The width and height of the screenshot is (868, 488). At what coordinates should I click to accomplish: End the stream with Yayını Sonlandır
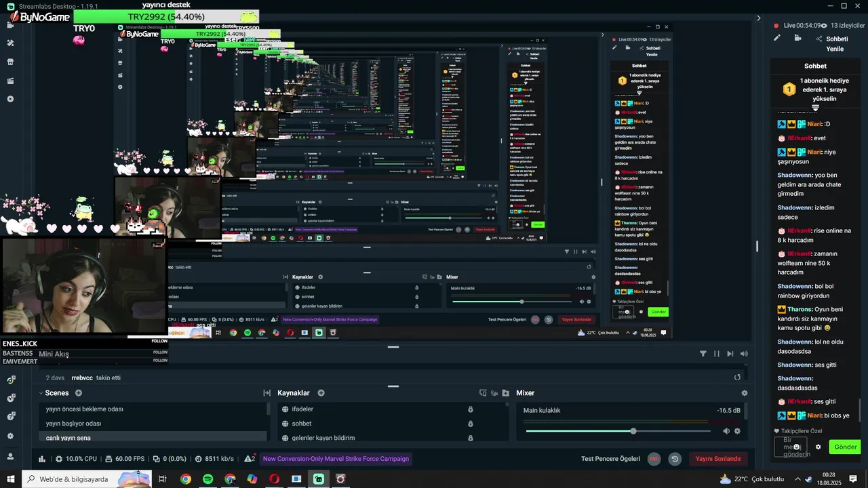[x=718, y=459]
